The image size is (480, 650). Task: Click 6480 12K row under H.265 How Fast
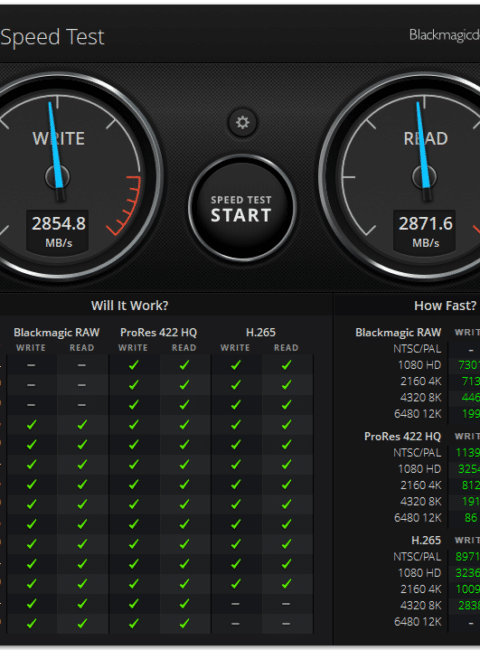point(418,622)
